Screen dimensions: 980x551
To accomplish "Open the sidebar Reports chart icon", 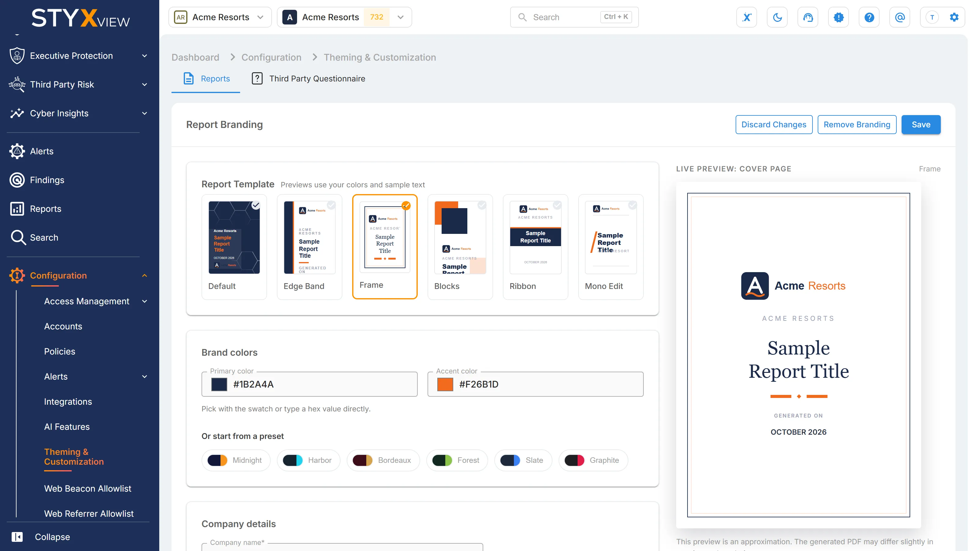I will coord(17,209).
